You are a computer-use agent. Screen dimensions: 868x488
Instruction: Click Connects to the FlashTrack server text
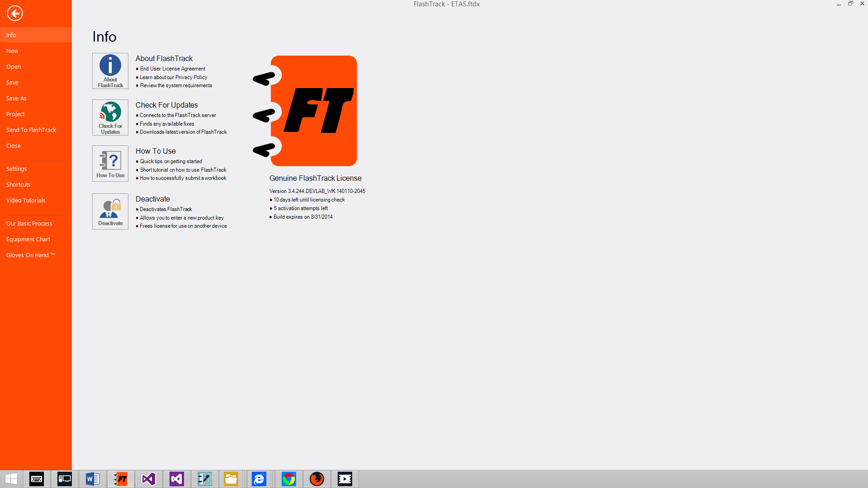tap(178, 115)
